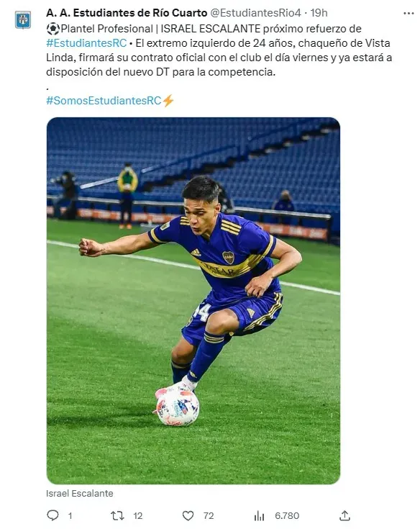Click the reply count number 1

tap(70, 516)
